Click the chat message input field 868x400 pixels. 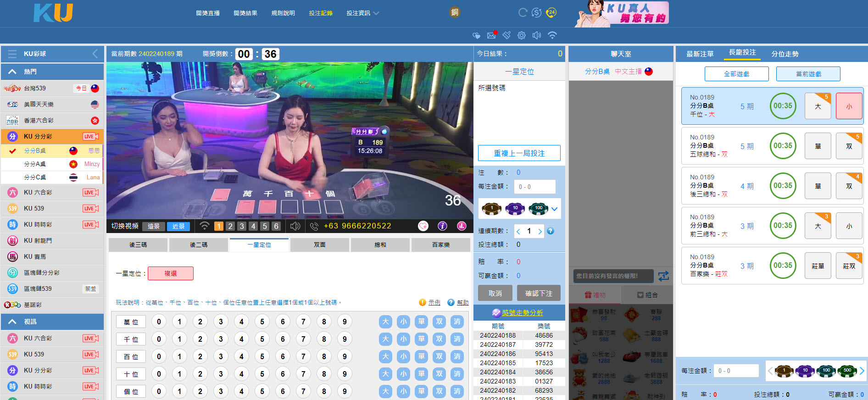(x=613, y=276)
